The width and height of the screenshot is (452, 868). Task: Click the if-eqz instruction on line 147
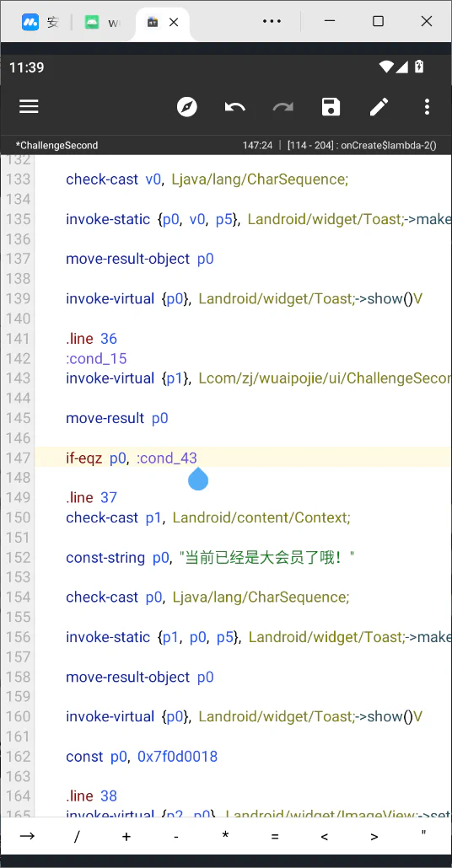[x=84, y=458]
